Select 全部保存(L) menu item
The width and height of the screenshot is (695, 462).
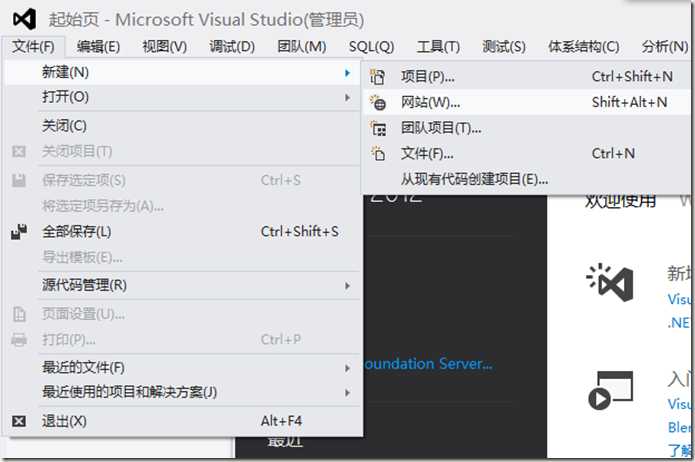click(x=183, y=231)
